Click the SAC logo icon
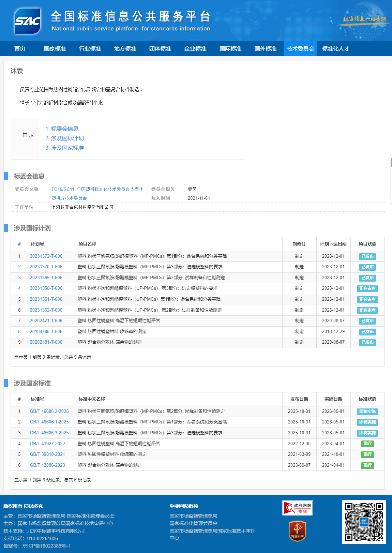392x553 pixels. click(28, 21)
